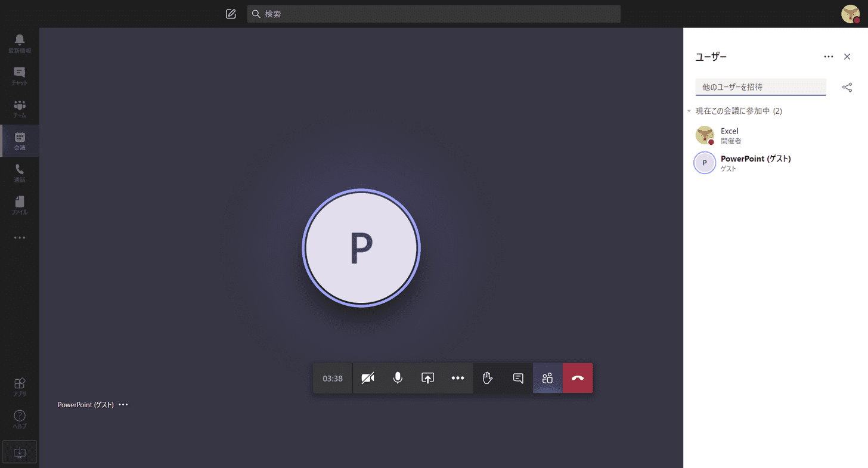Open the Activity feed in sidebar
868x468 pixels.
point(20,44)
